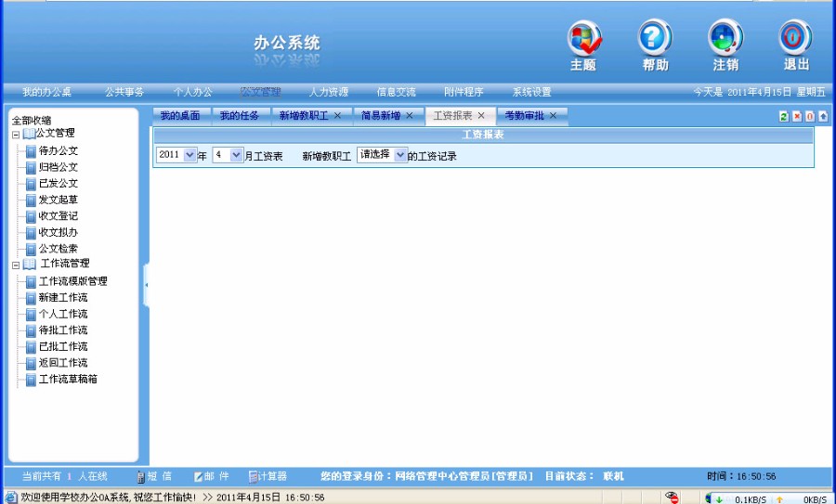Click the 退出 exit icon

click(796, 38)
